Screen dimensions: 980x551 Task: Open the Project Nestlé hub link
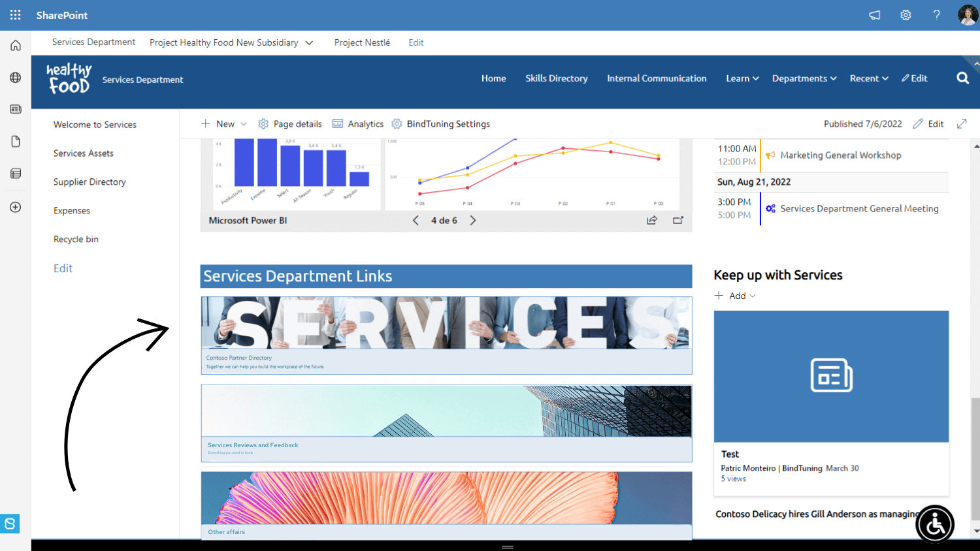[362, 42]
